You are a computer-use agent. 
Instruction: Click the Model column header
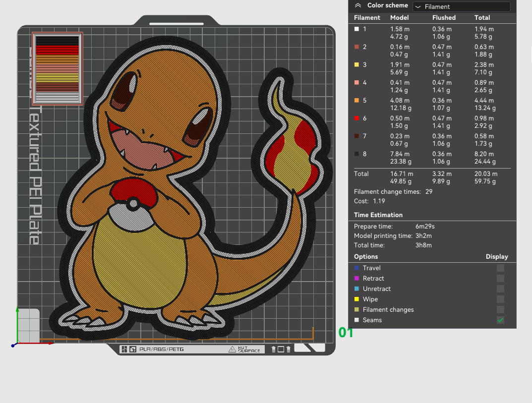click(399, 17)
